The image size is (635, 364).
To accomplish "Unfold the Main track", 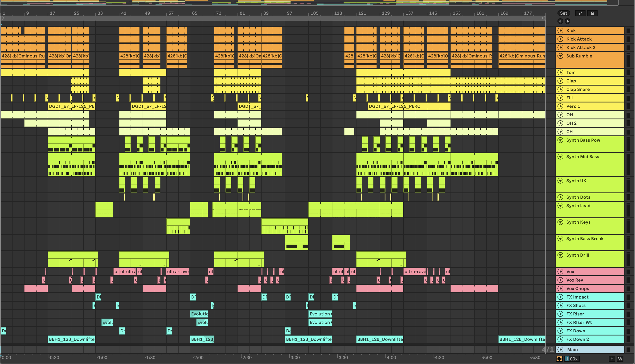I will pyautogui.click(x=561, y=350).
